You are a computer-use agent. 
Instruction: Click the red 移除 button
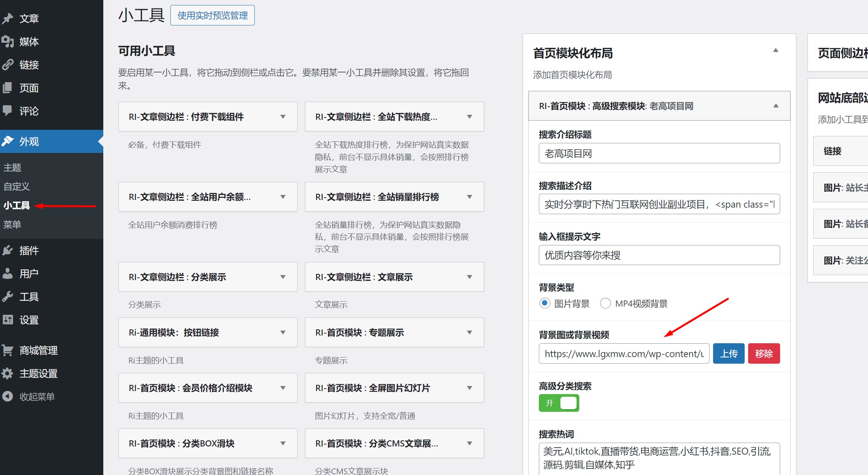(x=764, y=354)
